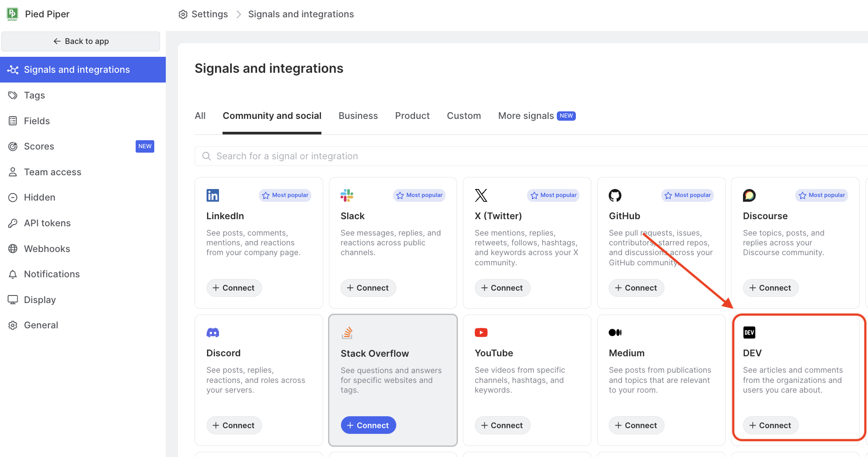The width and height of the screenshot is (868, 457).
Task: Connect the Stack Overflow integration
Action: pos(368,425)
